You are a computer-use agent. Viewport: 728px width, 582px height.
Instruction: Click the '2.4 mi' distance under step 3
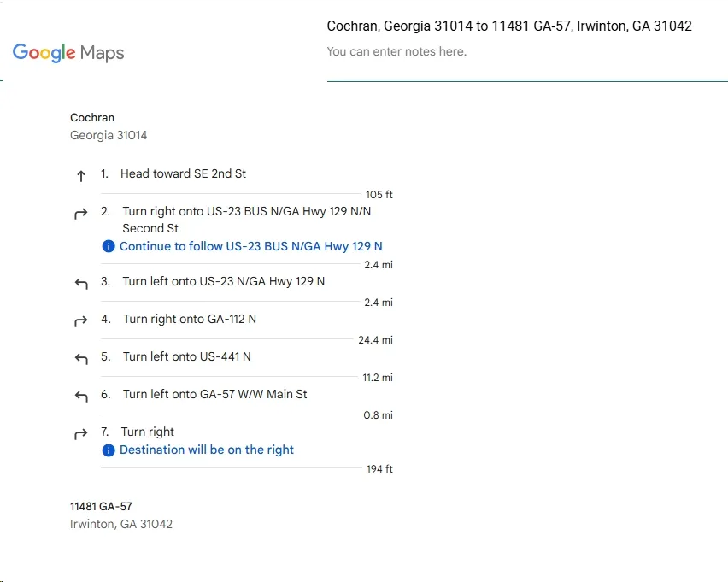(x=379, y=303)
